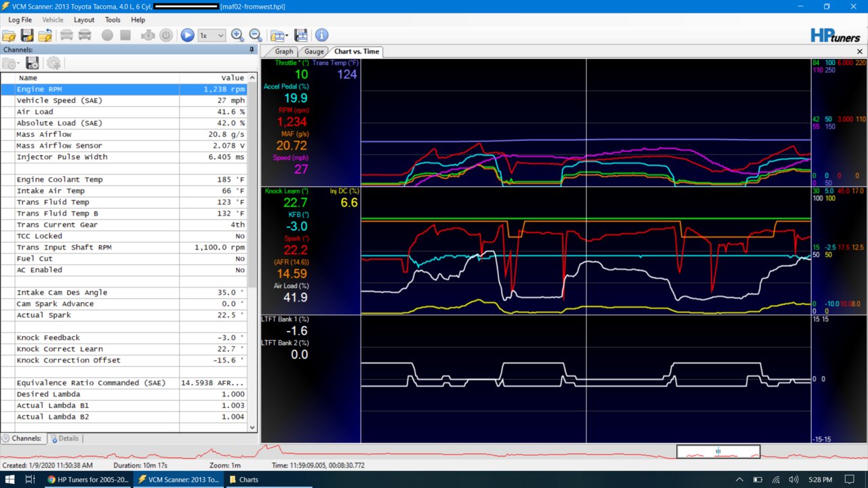The width and height of the screenshot is (868, 488).
Task: Select the Engine RPM channel row
Action: 124,89
